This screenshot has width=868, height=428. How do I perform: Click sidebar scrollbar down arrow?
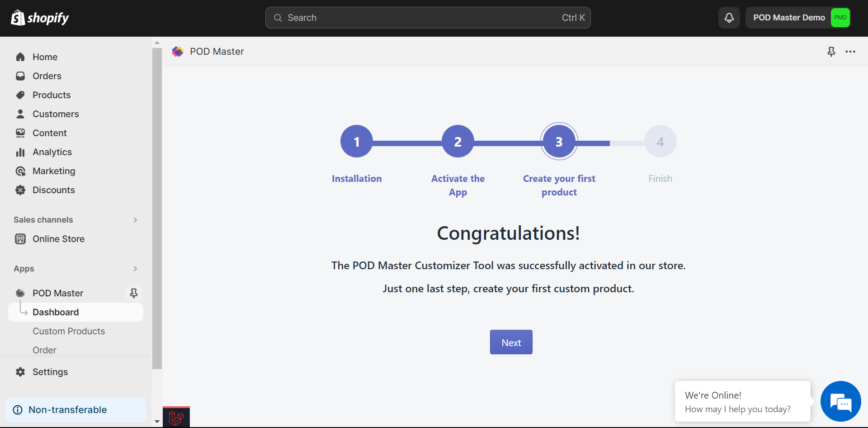(x=157, y=421)
